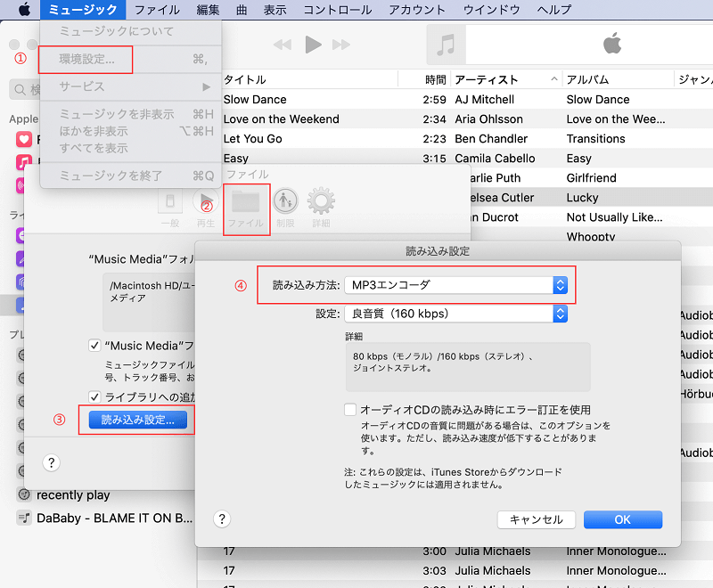Image resolution: width=713 pixels, height=588 pixels.
Task: Select the song Easy
Action: 236,158
